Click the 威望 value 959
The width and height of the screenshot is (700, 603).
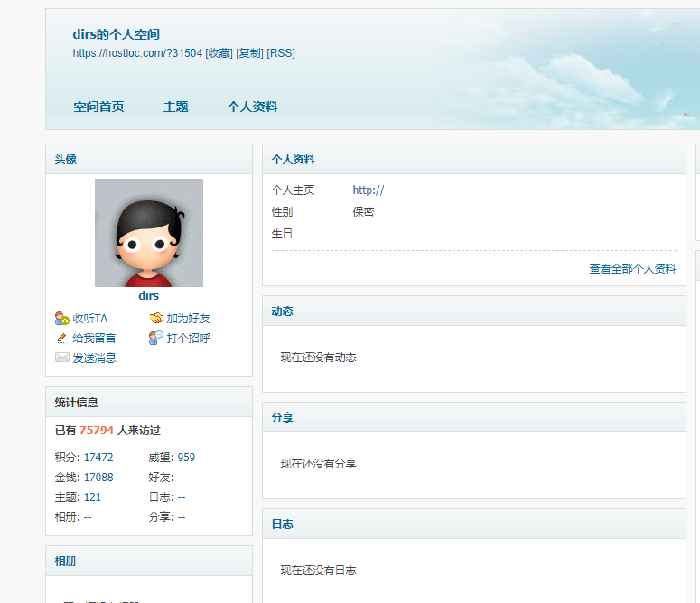(x=186, y=457)
